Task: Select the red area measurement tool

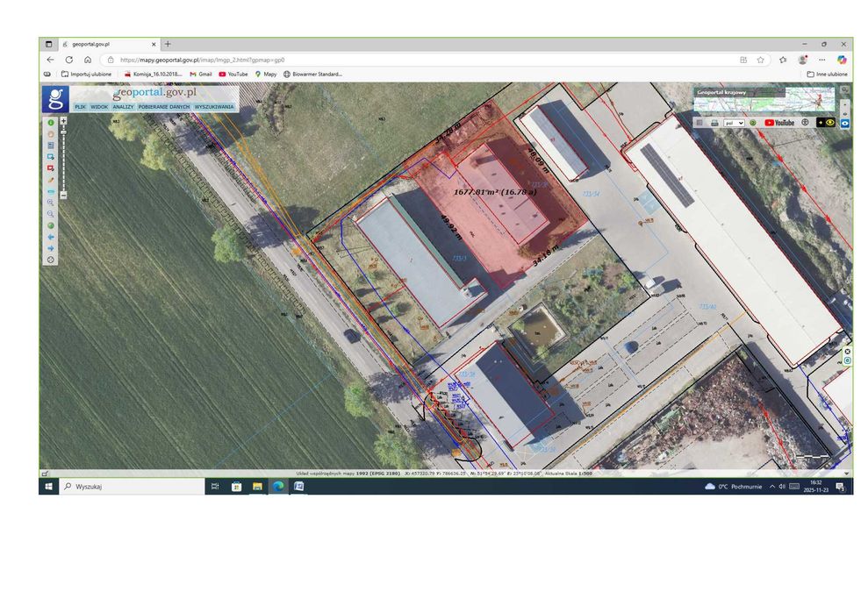Action: (x=51, y=168)
